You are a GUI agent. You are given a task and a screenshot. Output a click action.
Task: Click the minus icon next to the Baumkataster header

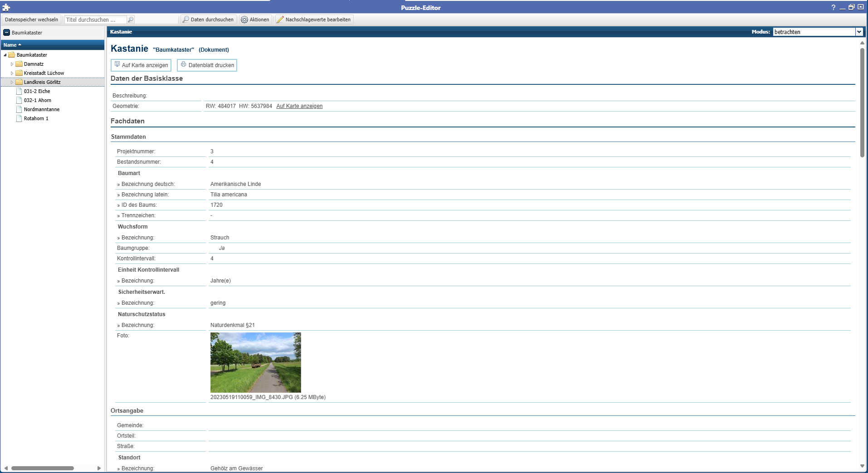click(x=6, y=33)
